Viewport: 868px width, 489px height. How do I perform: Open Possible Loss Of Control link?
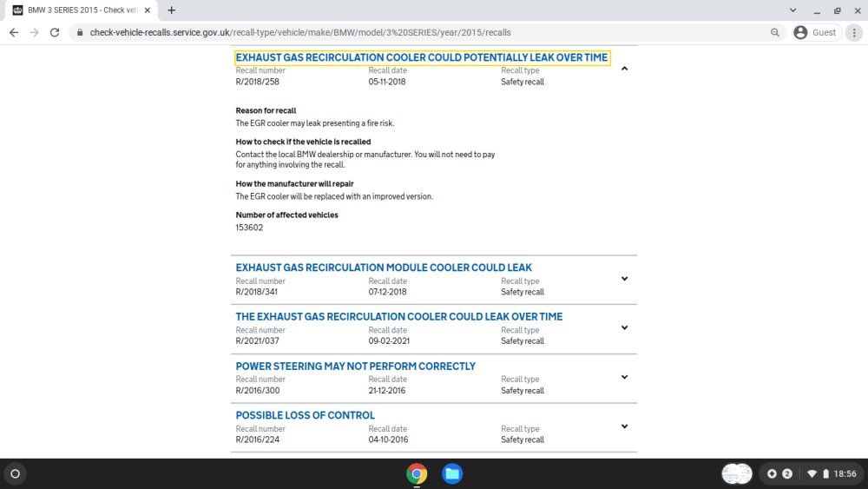305,415
